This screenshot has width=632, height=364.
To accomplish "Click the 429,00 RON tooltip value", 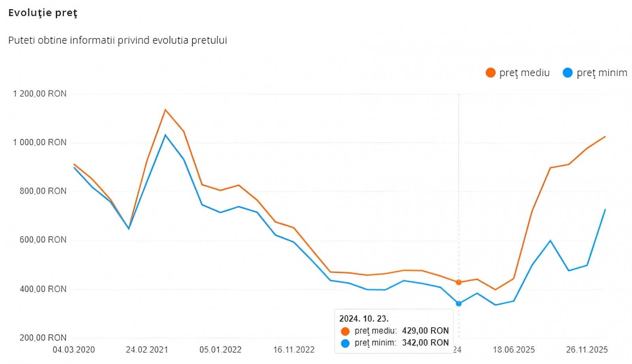I will click(425, 331).
